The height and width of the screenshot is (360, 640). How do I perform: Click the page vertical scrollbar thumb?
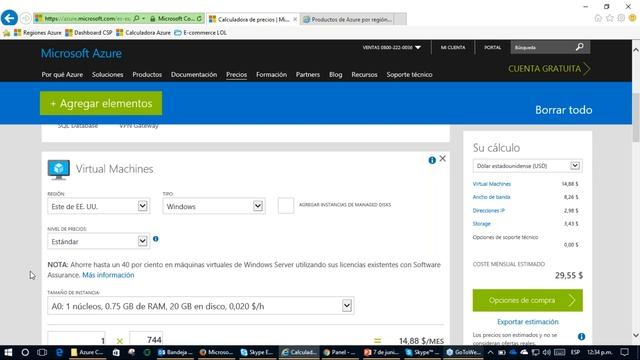[x=636, y=118]
